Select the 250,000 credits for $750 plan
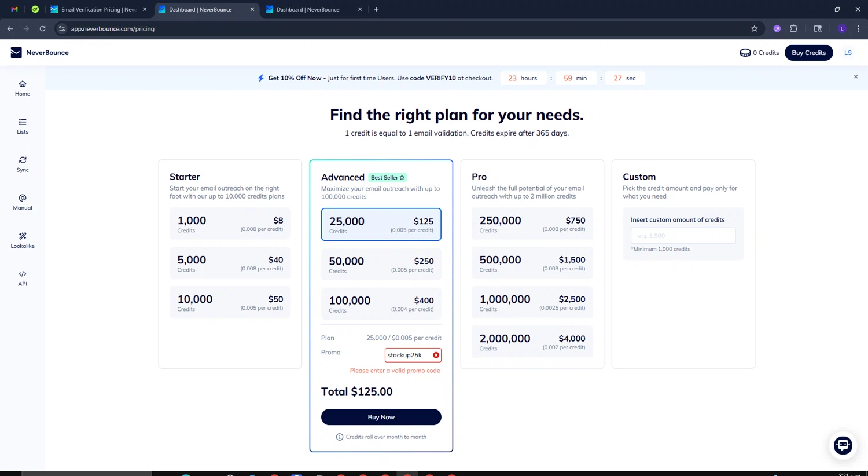Viewport: 868px width, 476px height. tap(532, 224)
